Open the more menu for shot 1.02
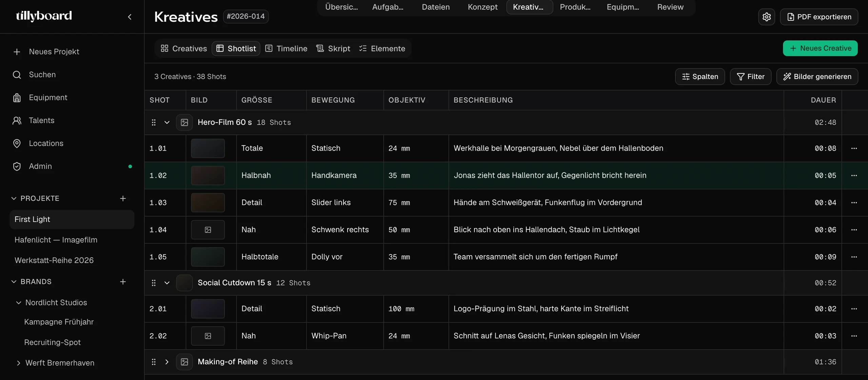868x380 pixels. click(x=854, y=175)
